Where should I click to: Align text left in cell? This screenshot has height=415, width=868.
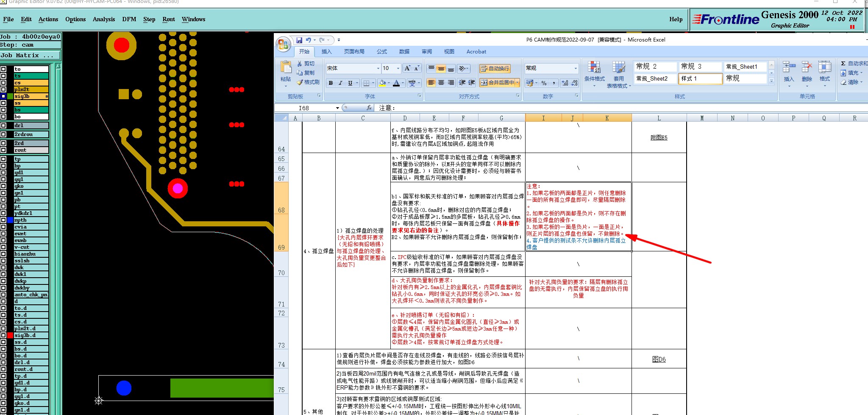431,83
